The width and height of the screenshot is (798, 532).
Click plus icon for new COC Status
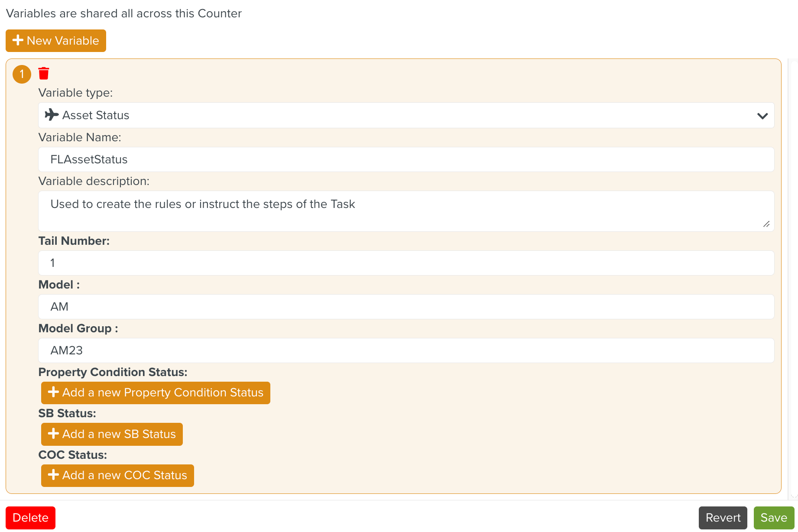tap(53, 475)
